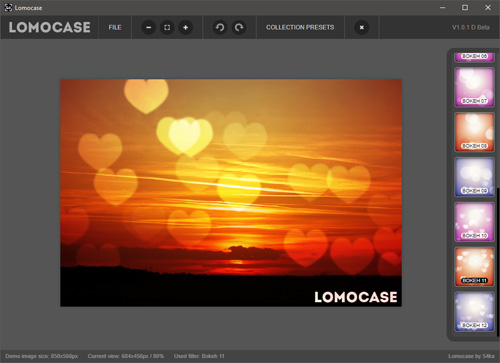Click the sunset preview image
Image resolution: width=500 pixels, height=363 pixels.
(231, 193)
